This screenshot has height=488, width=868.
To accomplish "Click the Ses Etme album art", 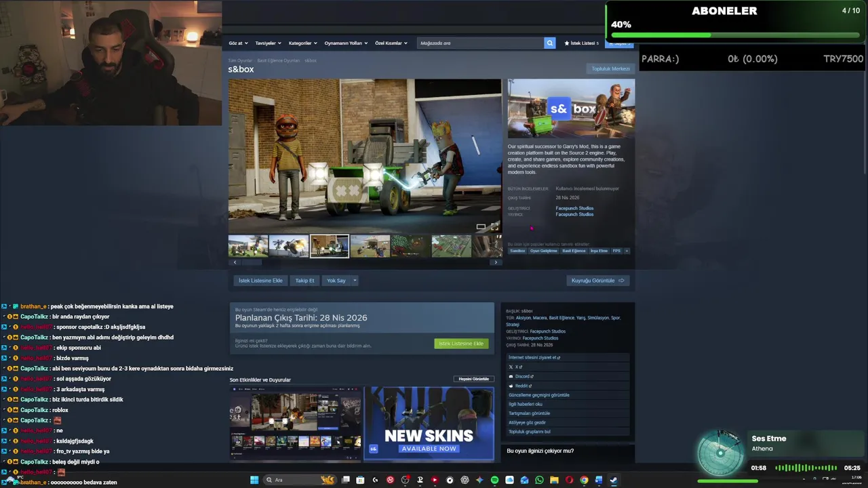I will click(x=722, y=453).
